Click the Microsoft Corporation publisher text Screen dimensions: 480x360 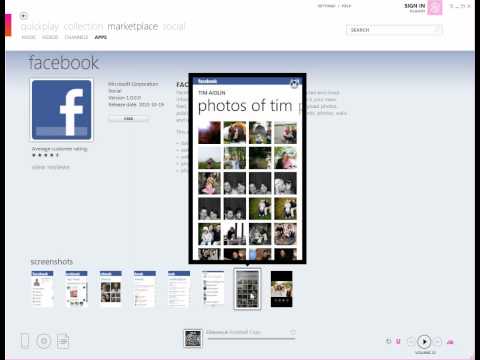pos(133,84)
